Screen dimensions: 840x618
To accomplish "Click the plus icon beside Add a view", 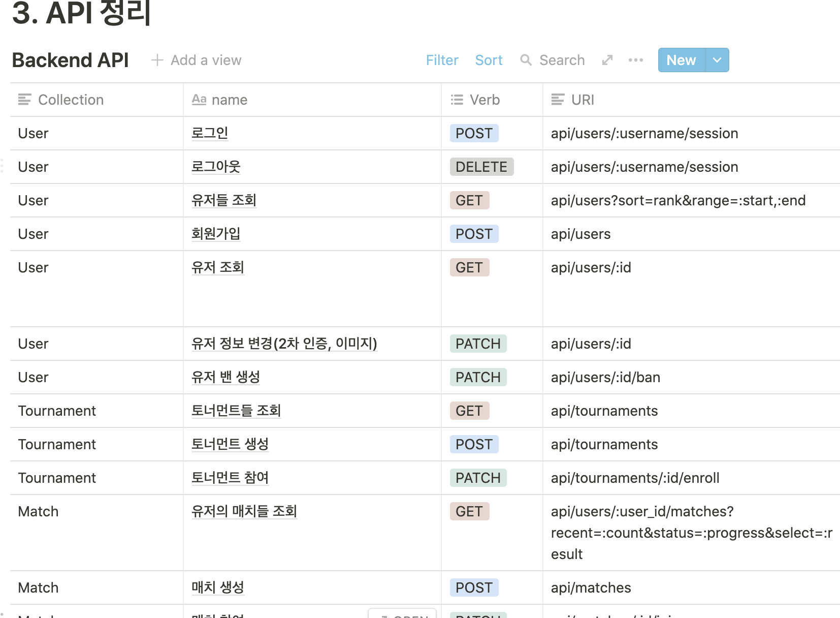I will 157,60.
